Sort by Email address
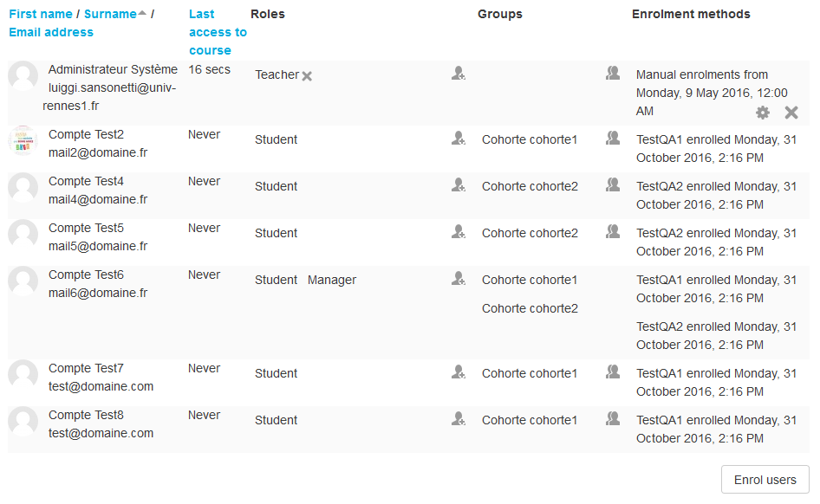Screen dimensions: 820x504 click(51, 32)
